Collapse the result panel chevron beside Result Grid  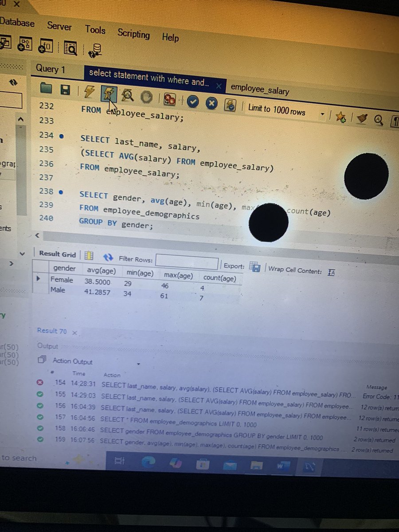[x=23, y=254]
